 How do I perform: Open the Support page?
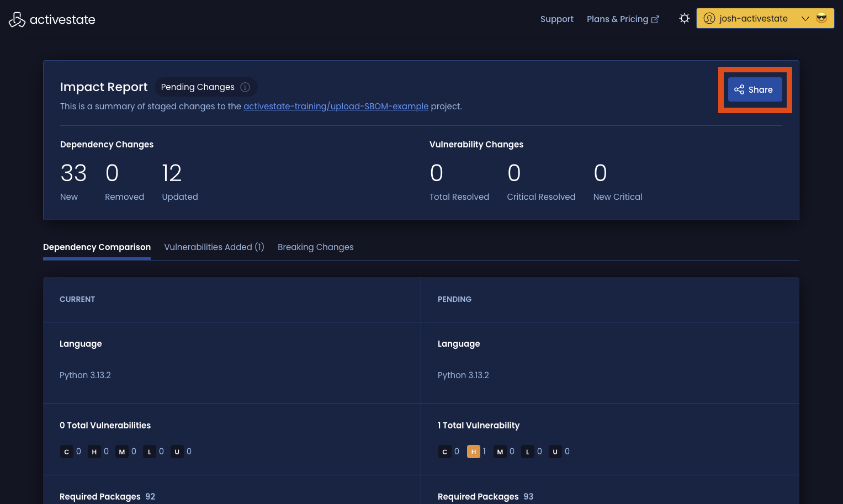556,19
